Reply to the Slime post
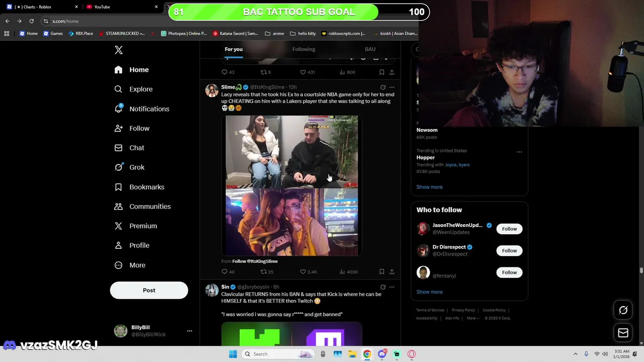 [x=228, y=271]
